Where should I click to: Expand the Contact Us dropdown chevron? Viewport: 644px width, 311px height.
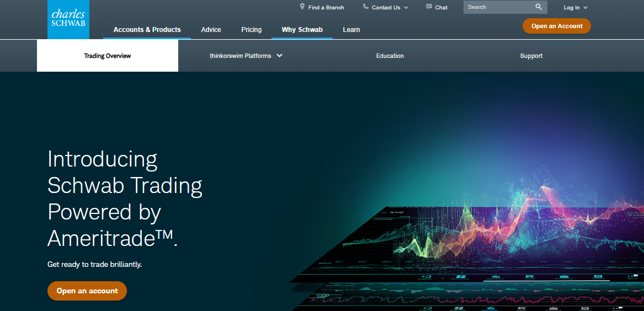(x=406, y=7)
